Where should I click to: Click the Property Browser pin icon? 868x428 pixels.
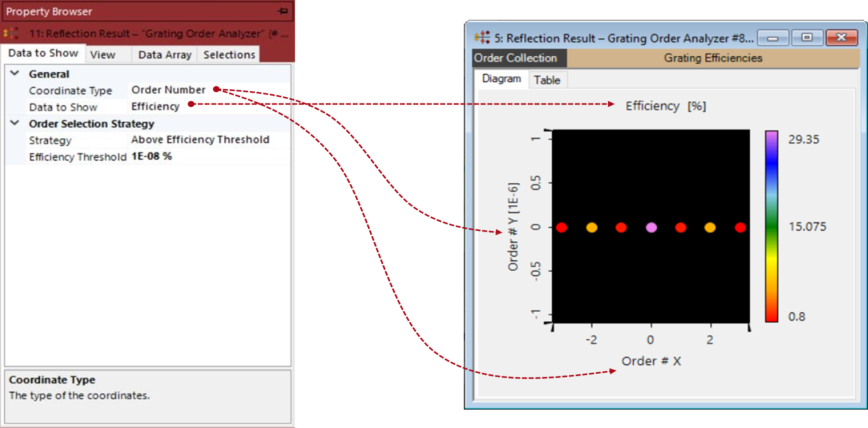pos(283,11)
